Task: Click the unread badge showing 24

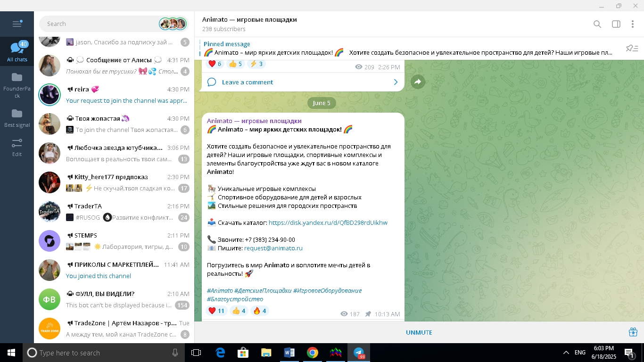Action: pos(184,218)
